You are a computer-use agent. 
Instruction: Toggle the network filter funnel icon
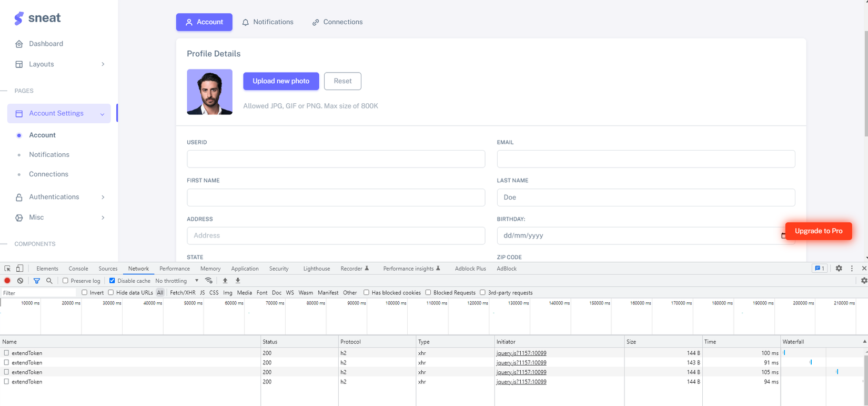(x=36, y=281)
